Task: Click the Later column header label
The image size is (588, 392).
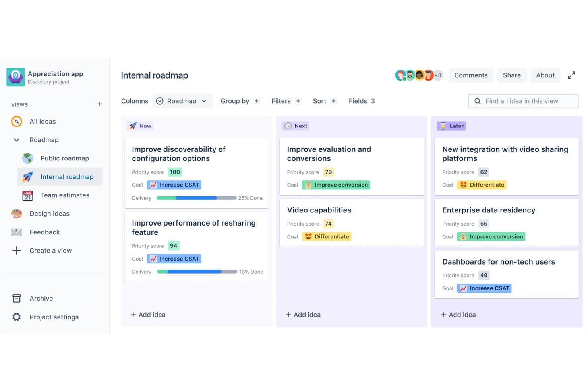Action: coord(451,126)
